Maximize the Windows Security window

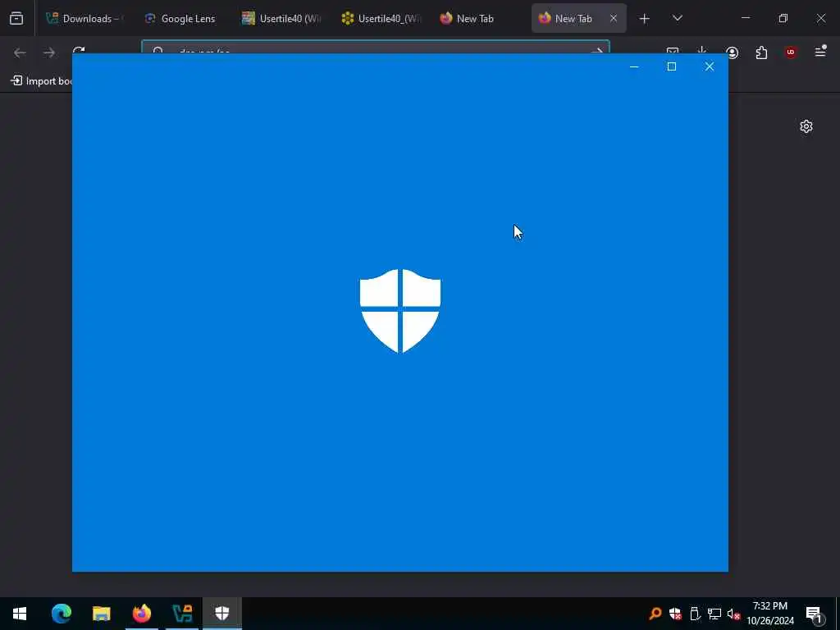(671, 66)
